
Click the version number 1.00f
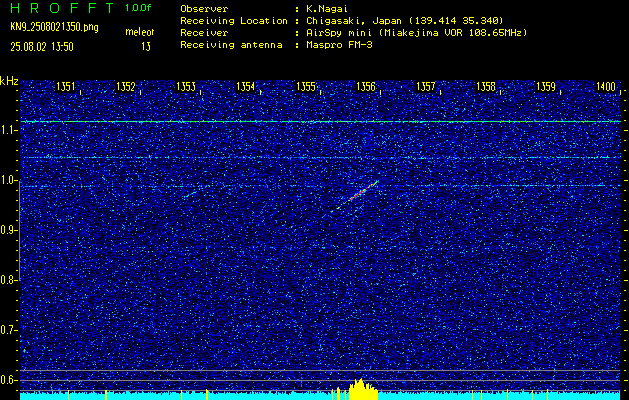click(x=138, y=8)
